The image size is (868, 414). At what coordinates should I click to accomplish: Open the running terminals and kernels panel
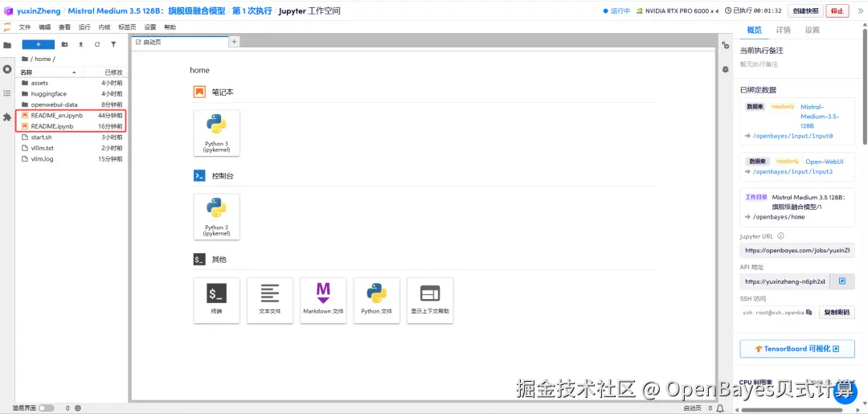(7, 69)
